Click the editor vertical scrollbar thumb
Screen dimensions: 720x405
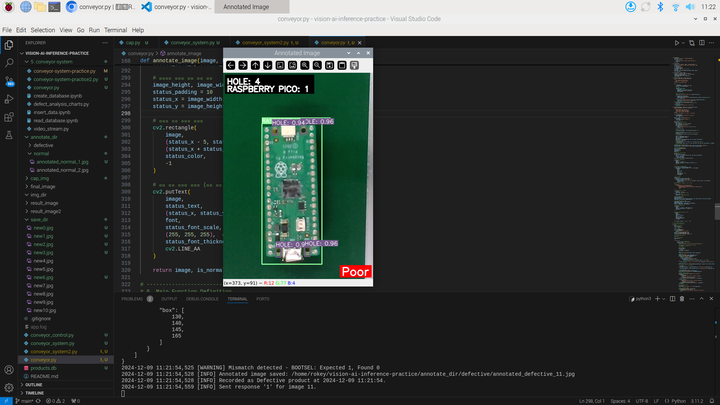click(717, 212)
